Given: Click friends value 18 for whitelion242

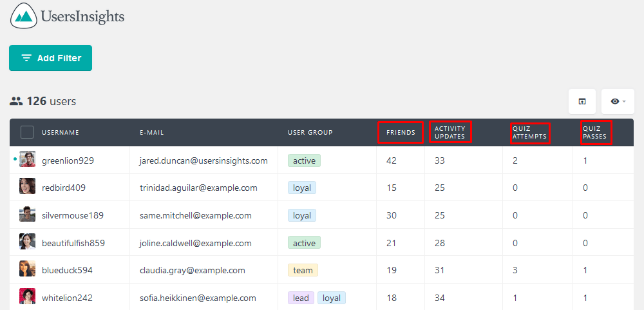Looking at the screenshot, I should click(x=392, y=298).
